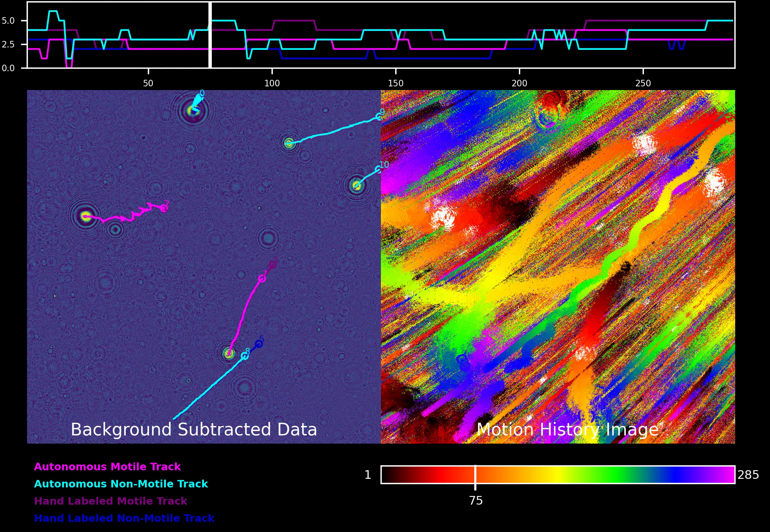Click the frame value 75 below the color bar
The width and height of the screenshot is (770, 532).
click(x=476, y=500)
